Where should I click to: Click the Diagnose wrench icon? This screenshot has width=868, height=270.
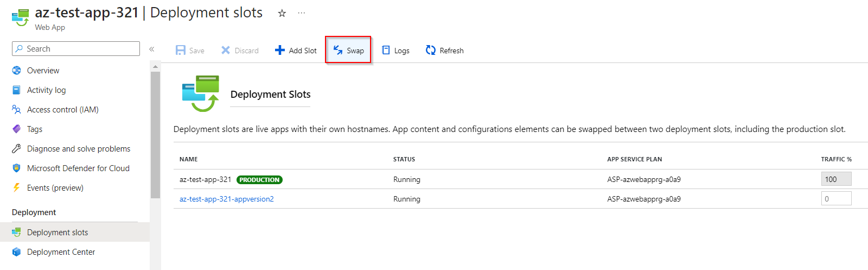[17, 149]
